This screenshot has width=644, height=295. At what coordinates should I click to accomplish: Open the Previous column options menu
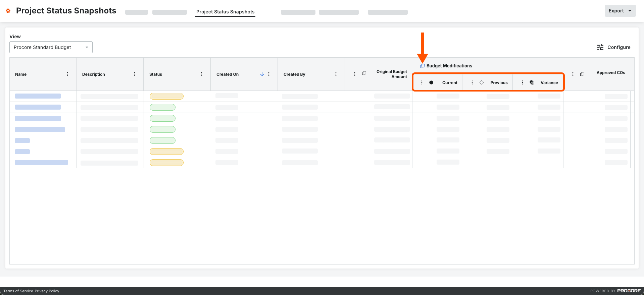(x=472, y=82)
